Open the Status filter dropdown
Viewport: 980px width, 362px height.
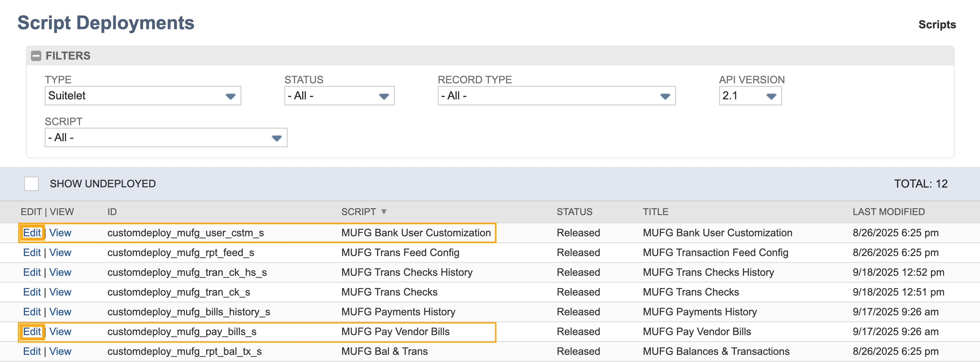click(x=339, y=96)
